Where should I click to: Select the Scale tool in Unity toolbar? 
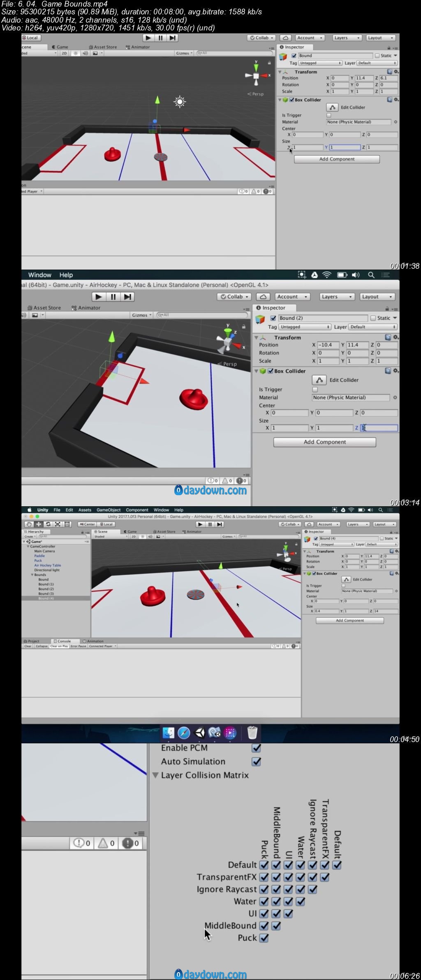coord(58,524)
